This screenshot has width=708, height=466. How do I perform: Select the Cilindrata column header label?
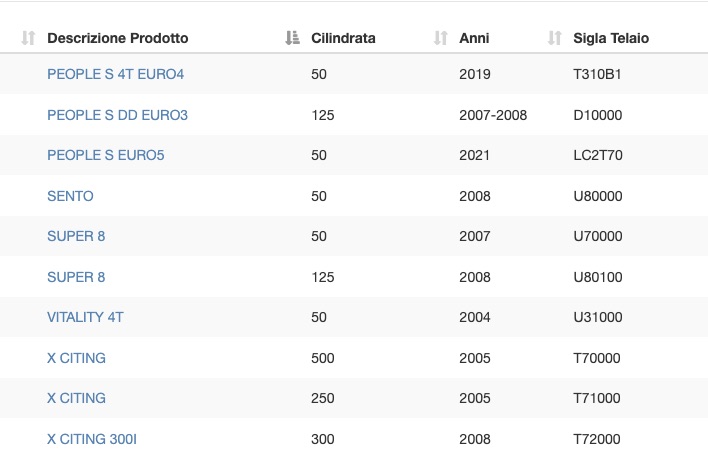tap(343, 38)
